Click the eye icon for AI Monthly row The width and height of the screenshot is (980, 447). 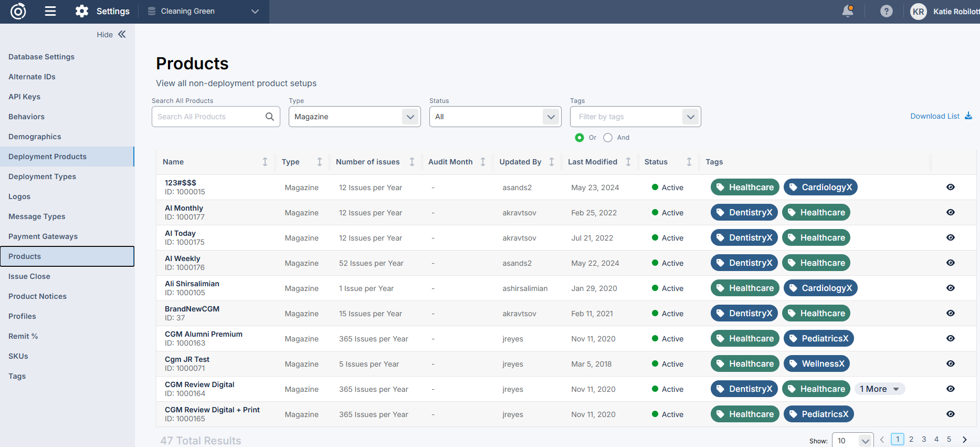[950, 212]
